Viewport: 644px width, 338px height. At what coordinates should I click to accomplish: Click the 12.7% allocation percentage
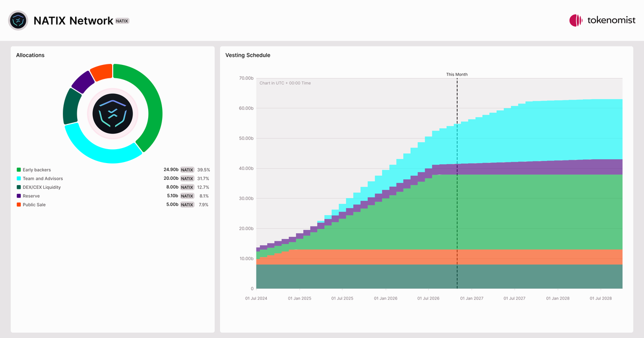point(203,187)
